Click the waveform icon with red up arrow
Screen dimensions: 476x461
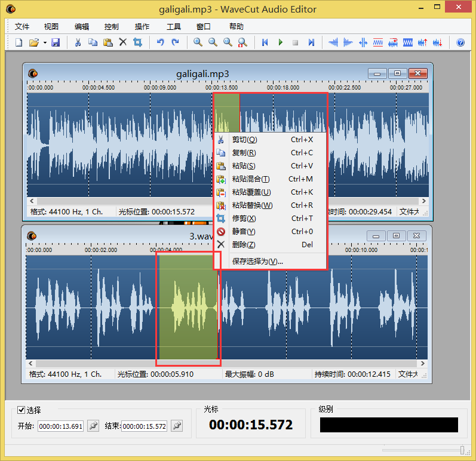423,42
